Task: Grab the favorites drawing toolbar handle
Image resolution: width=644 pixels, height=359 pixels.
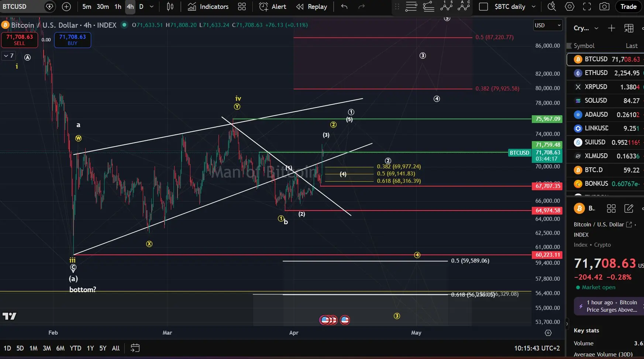Action: tap(397, 7)
